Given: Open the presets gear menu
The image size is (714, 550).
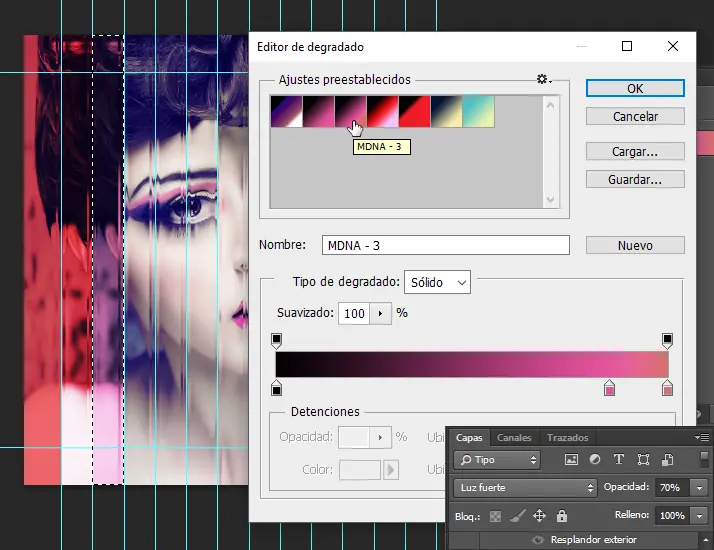Looking at the screenshot, I should click(x=543, y=80).
